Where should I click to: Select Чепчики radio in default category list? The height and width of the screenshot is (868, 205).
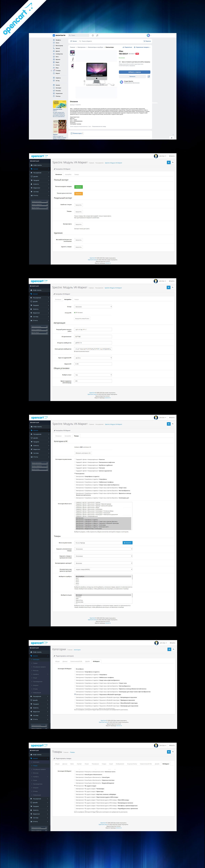(x=75, y=468)
